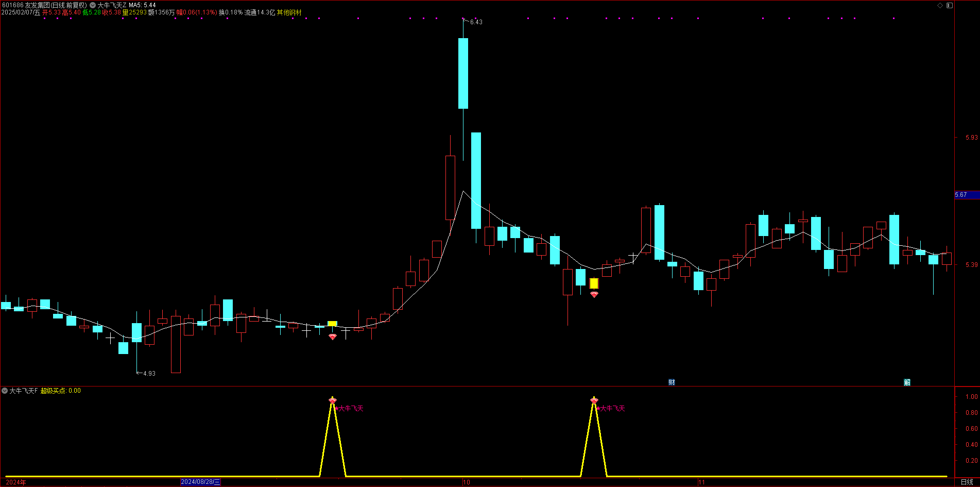Click the first gem icon atop the indicator peak
This screenshot has height=487, width=980.
pyautogui.click(x=333, y=400)
